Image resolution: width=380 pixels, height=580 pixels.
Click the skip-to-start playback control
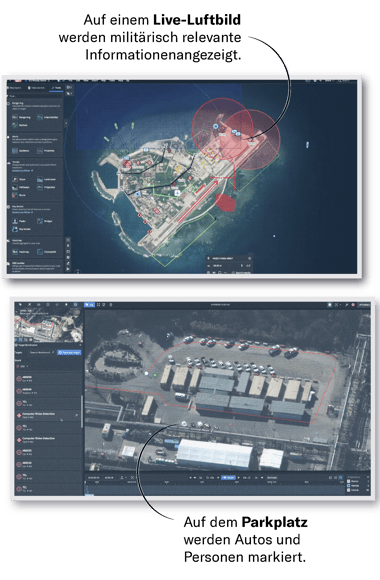click(191, 478)
